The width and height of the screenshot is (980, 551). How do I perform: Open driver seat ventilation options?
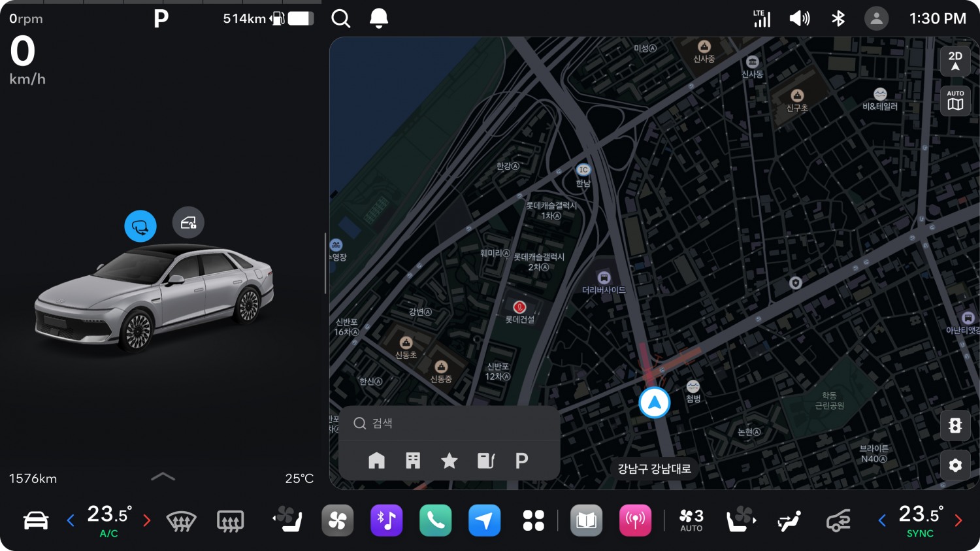point(287,519)
